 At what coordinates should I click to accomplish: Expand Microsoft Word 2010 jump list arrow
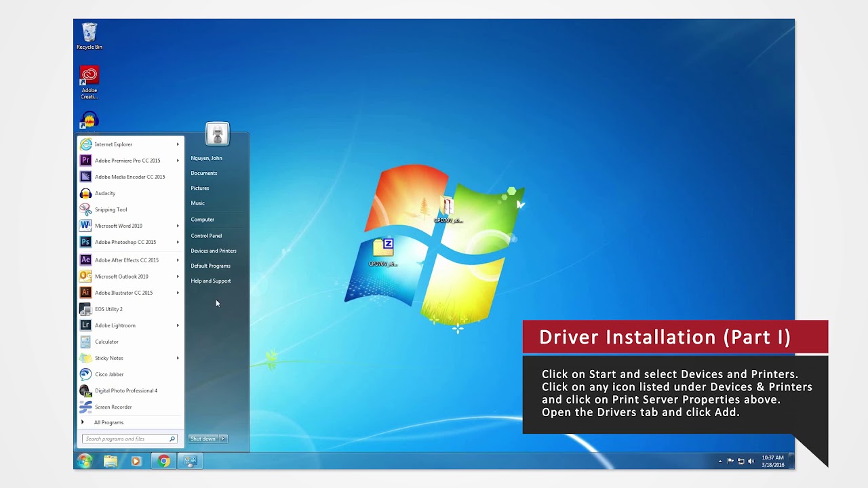tap(178, 226)
